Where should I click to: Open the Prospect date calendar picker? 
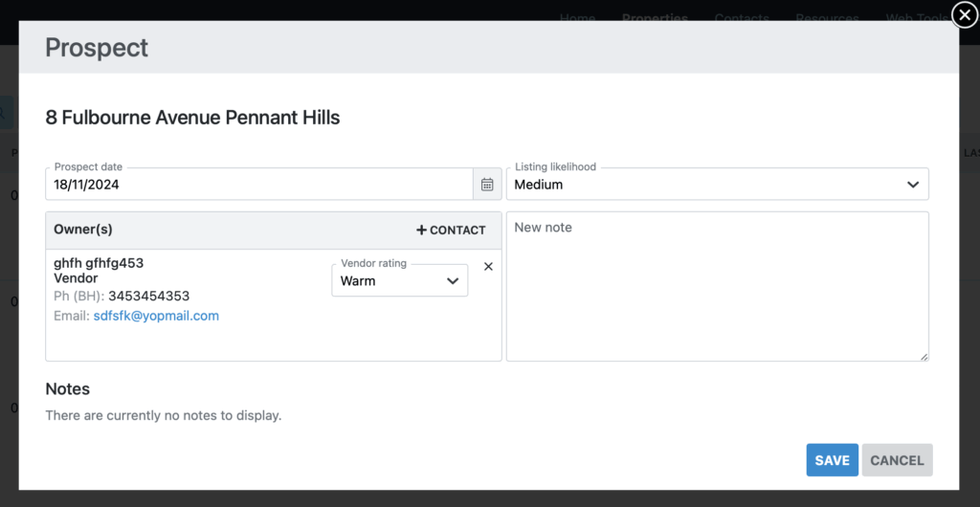[x=487, y=185]
